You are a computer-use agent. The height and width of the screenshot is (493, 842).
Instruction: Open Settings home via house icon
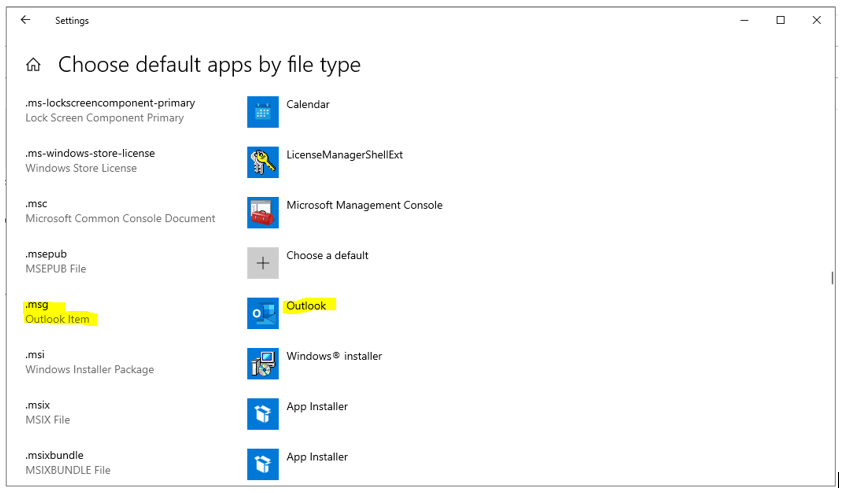point(33,65)
